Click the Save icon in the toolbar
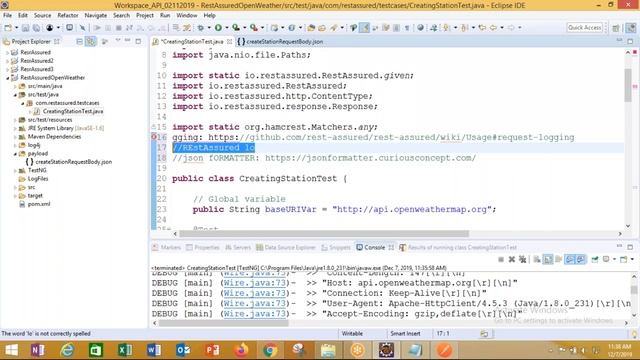This screenshot has width=640, height=360. pos(25,28)
